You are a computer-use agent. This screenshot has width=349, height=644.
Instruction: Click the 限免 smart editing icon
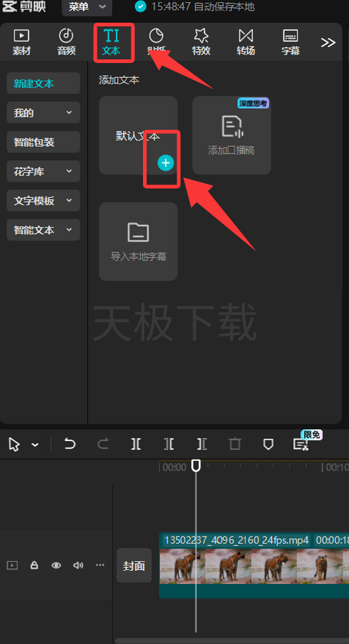(x=301, y=445)
